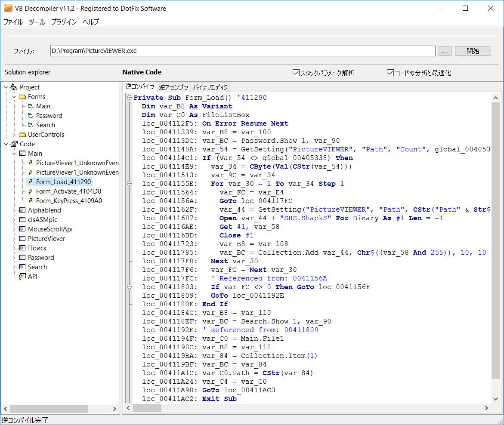Expand the Search module under Code
This screenshot has width=504, height=425.
tap(14, 267)
